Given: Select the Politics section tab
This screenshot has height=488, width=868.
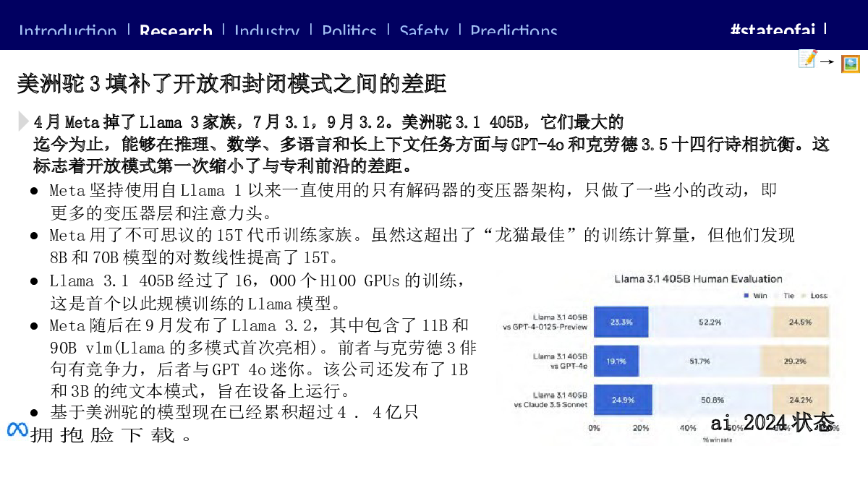Looking at the screenshot, I should point(349,31).
